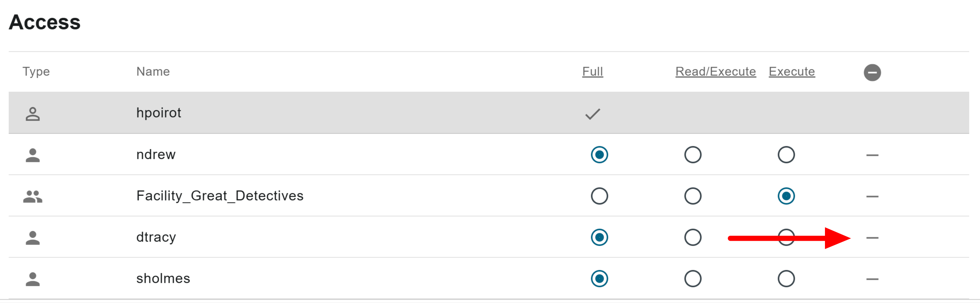Choose Execute radio for sholmes
The image size is (980, 303).
786,279
